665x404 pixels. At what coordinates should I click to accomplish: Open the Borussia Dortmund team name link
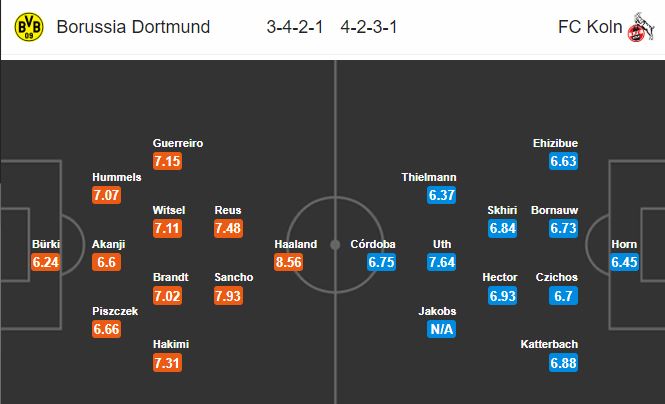(x=133, y=27)
